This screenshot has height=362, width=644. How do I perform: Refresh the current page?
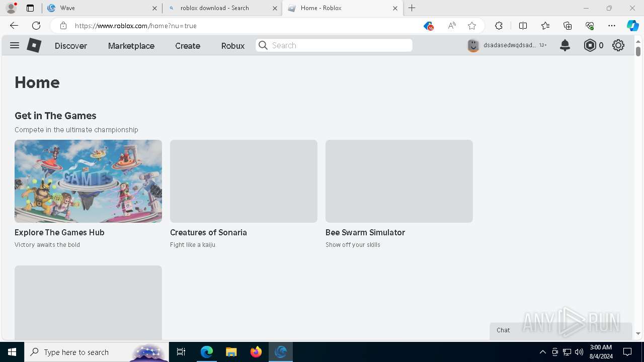36,26
